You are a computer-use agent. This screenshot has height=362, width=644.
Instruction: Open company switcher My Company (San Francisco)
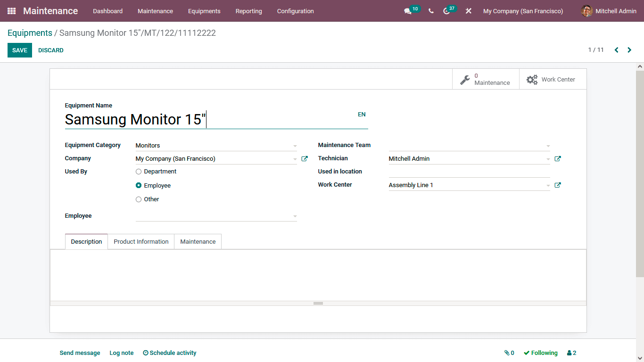[523, 11]
